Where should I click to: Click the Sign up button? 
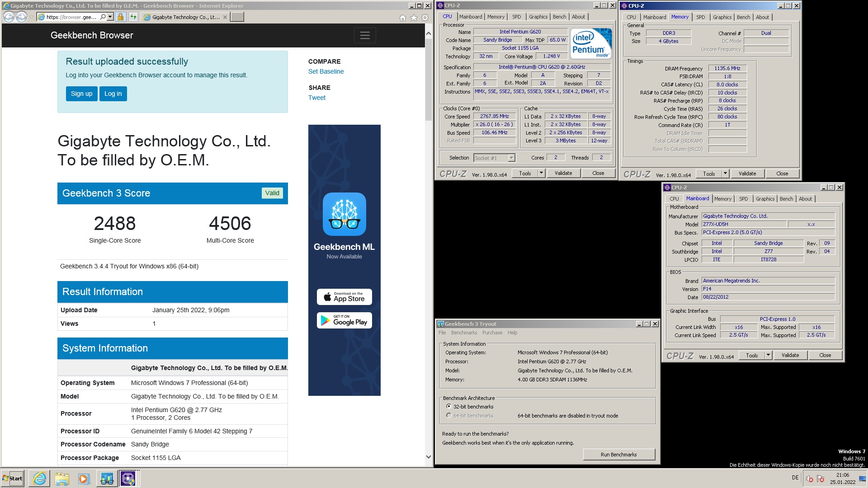click(81, 94)
